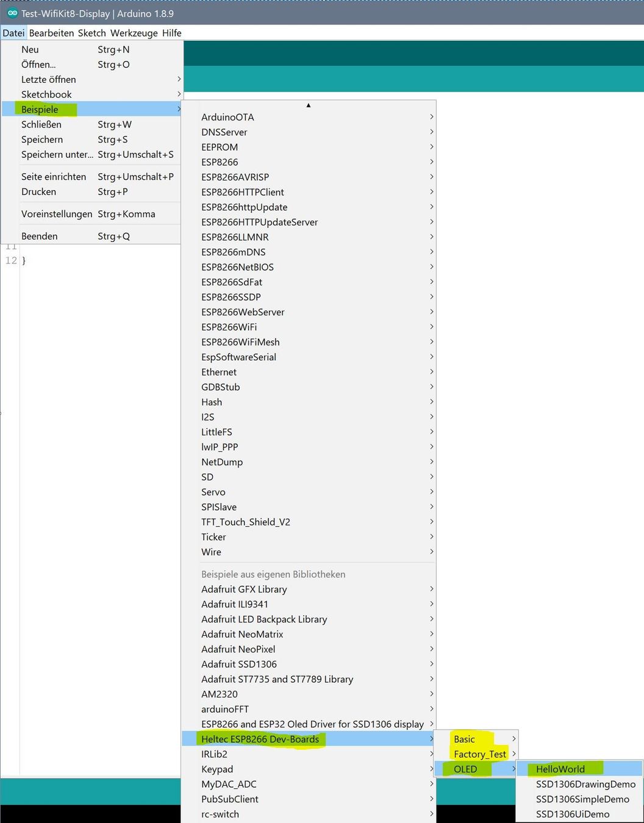Expand the DNSServer examples
The width and height of the screenshot is (644, 823).
(x=309, y=132)
